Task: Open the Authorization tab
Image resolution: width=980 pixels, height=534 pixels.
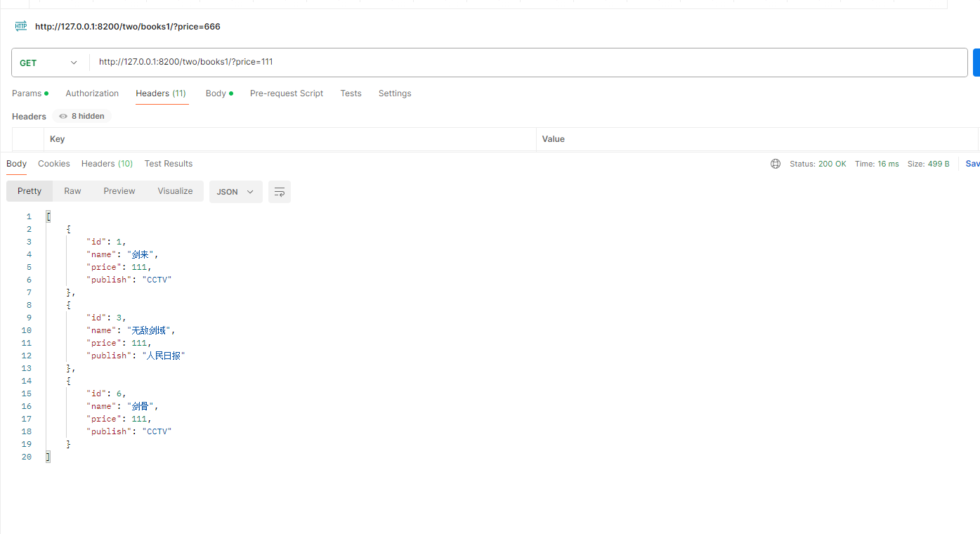Action: [92, 93]
